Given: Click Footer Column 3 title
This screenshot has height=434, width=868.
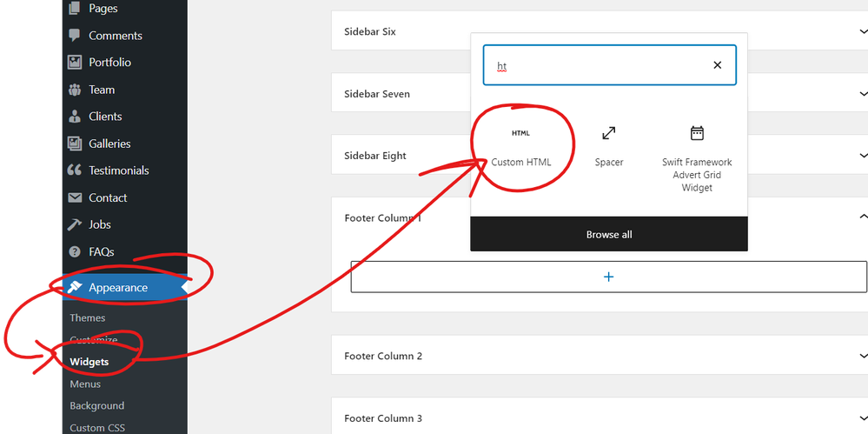Looking at the screenshot, I should point(383,418).
